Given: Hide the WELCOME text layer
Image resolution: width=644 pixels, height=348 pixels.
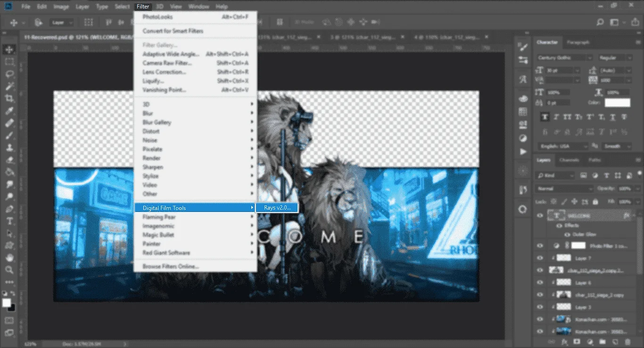Looking at the screenshot, I should click(540, 216).
